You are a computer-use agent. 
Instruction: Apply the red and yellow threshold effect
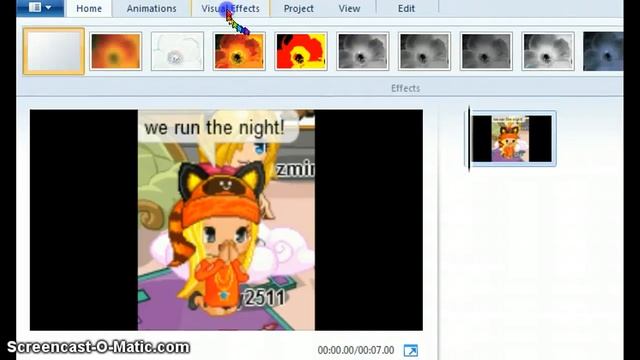tap(301, 51)
